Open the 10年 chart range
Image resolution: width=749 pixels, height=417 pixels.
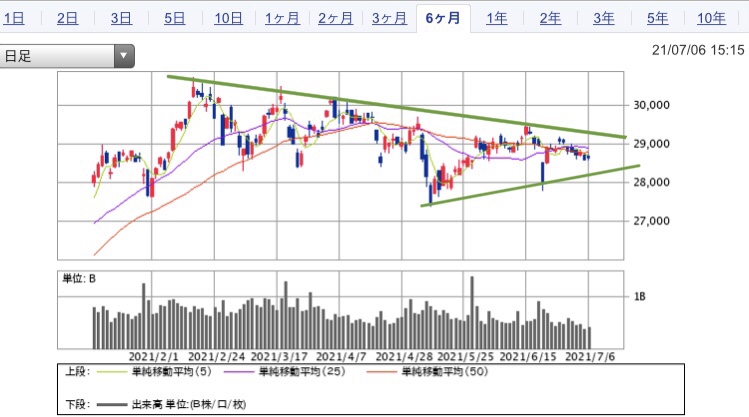711,19
